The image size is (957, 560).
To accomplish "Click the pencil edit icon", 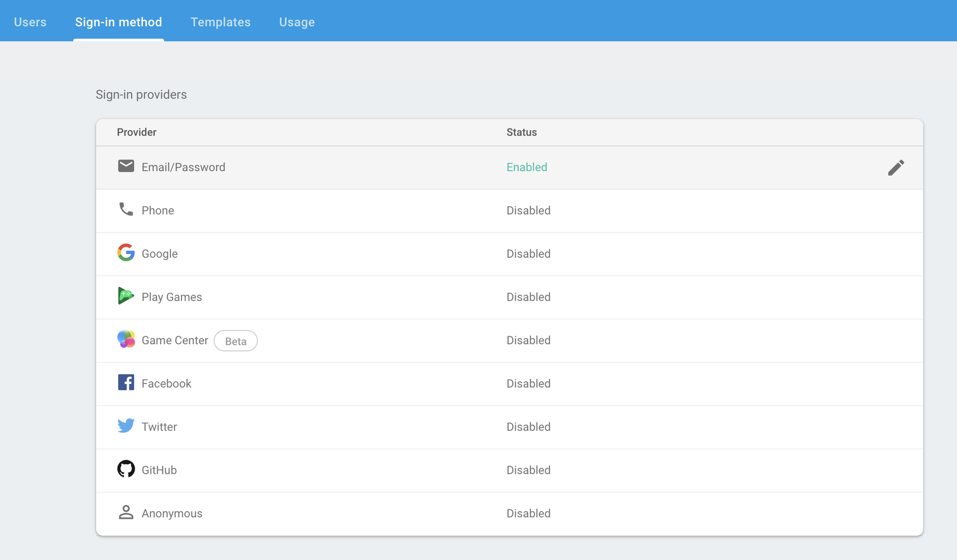I will [x=896, y=167].
